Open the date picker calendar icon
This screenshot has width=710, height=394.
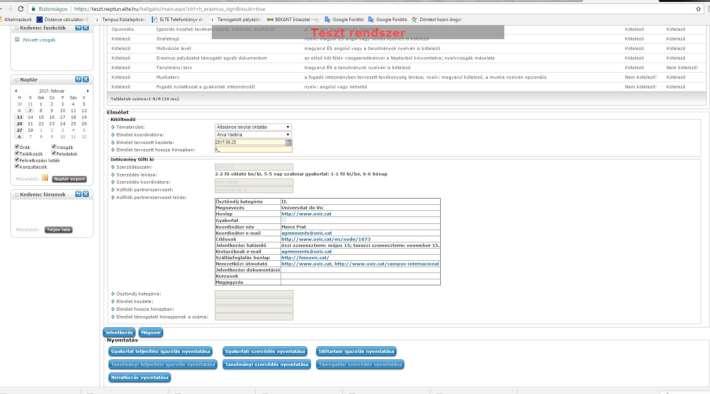click(288, 142)
